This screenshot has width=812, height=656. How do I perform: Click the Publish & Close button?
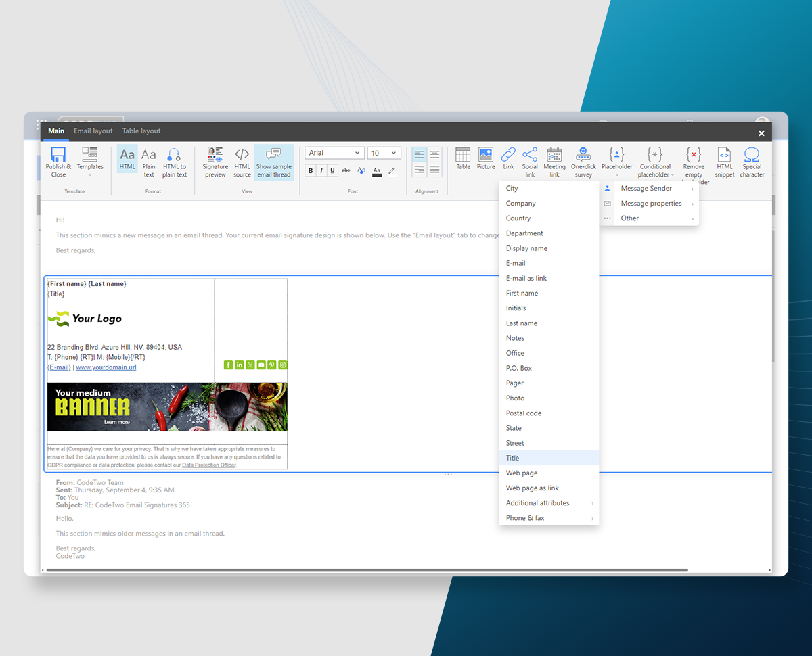tap(58, 160)
